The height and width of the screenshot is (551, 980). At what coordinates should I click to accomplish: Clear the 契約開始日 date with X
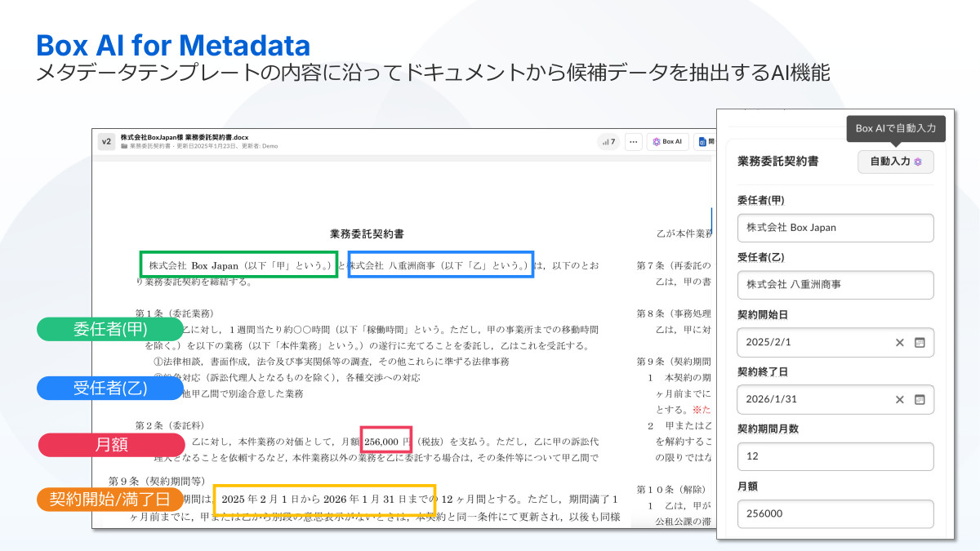click(900, 343)
